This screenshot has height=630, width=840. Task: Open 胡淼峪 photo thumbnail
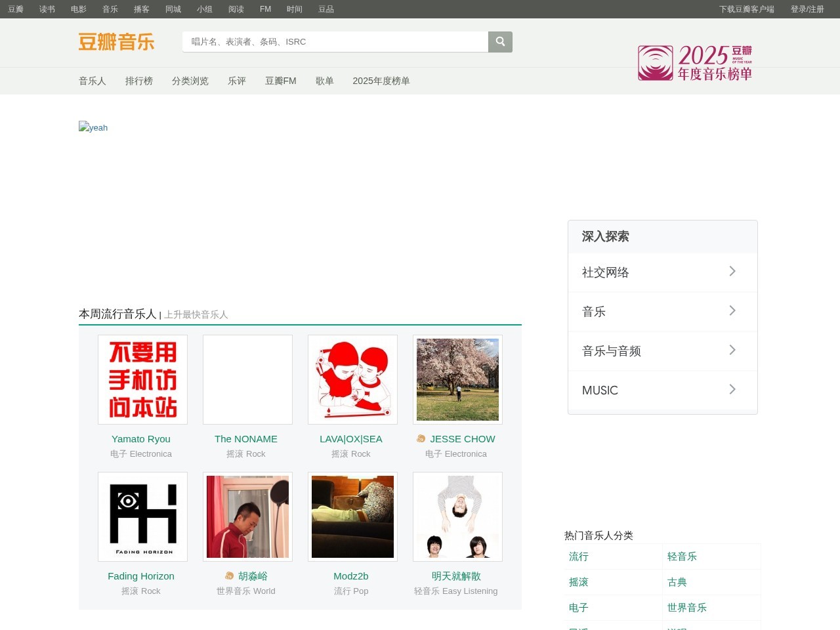pos(247,516)
